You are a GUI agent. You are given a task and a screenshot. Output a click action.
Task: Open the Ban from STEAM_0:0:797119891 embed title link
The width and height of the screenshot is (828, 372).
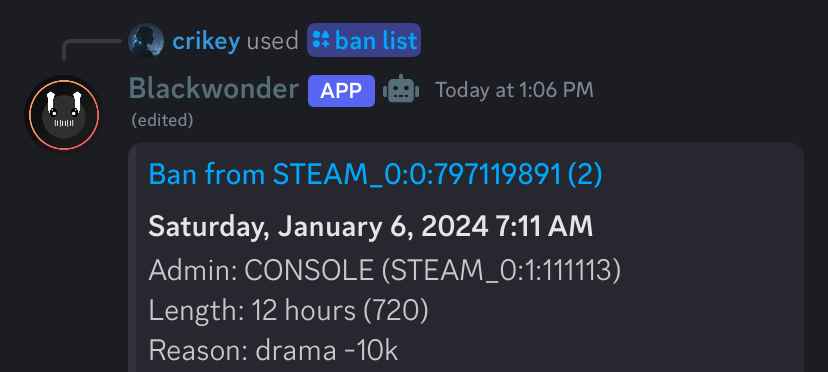pyautogui.click(x=375, y=174)
